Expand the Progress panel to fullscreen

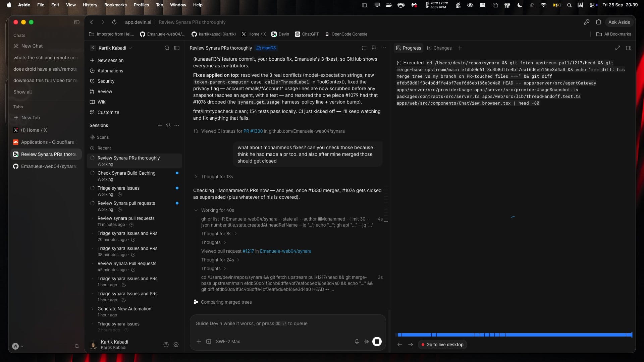[x=618, y=48]
